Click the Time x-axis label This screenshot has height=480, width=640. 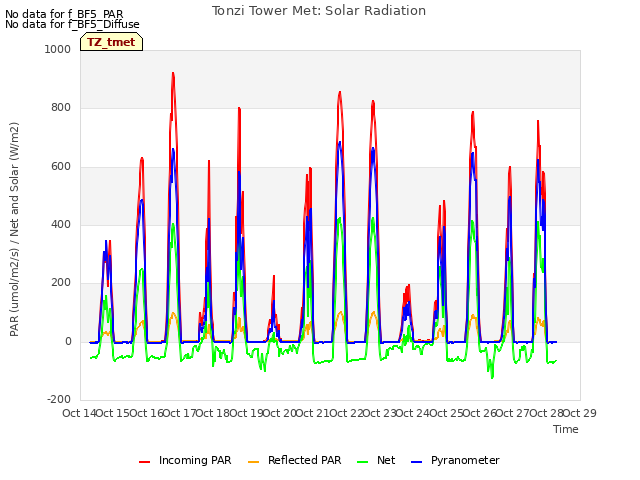click(566, 429)
